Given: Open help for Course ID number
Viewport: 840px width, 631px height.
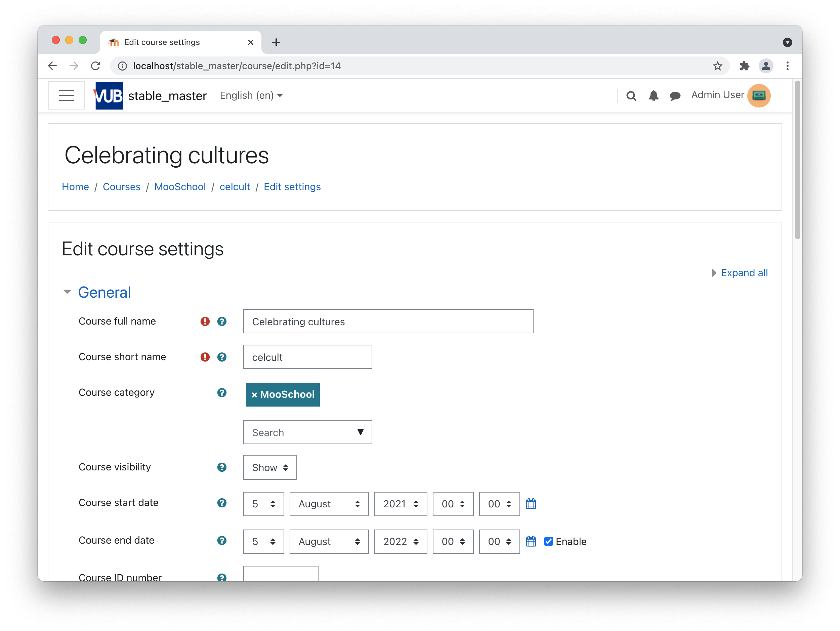Looking at the screenshot, I should click(222, 577).
